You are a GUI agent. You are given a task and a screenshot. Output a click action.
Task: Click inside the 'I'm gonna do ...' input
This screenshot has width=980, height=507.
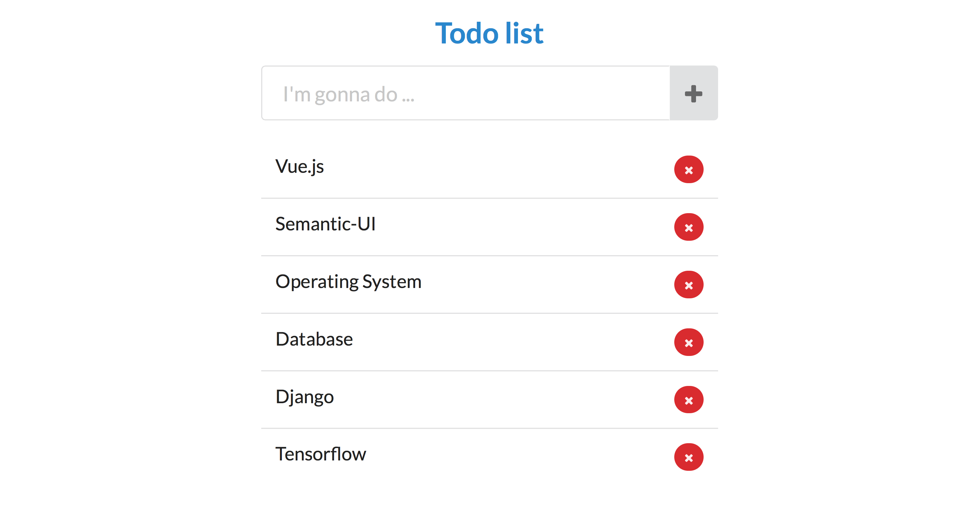pos(457,93)
